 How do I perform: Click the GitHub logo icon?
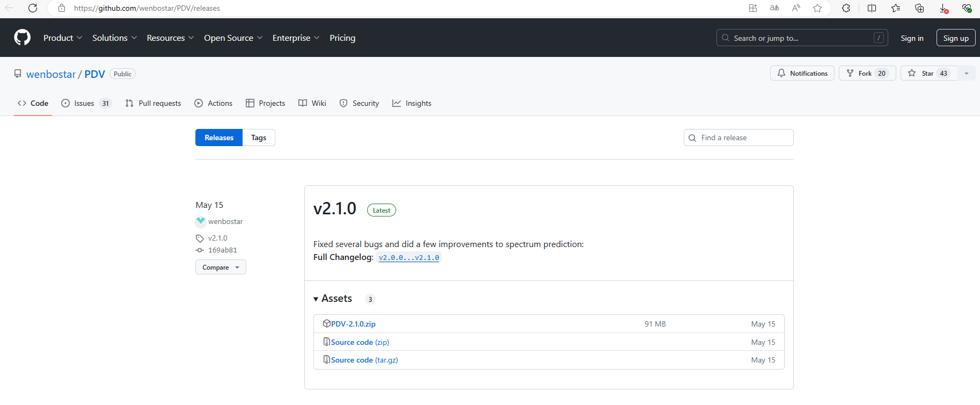(22, 38)
